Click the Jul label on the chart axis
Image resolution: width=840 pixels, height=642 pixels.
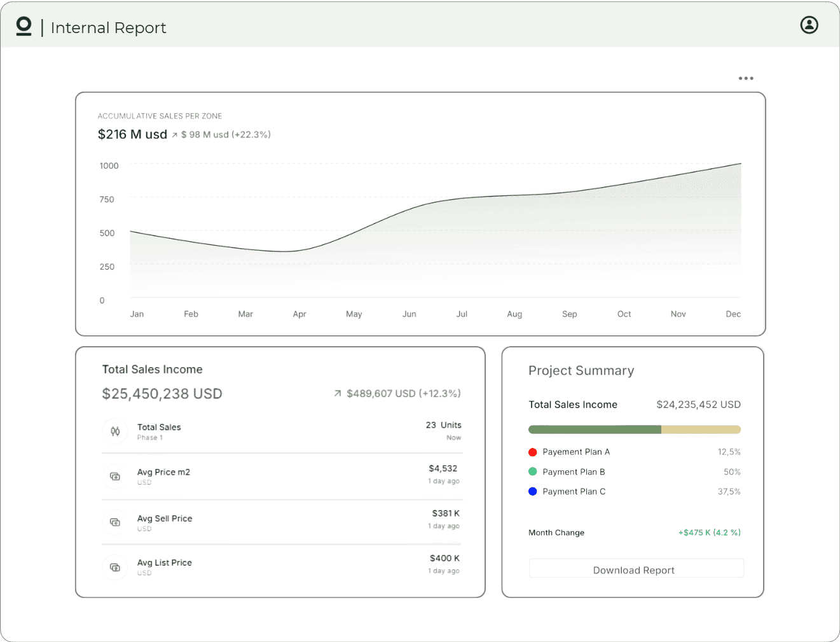click(x=462, y=314)
